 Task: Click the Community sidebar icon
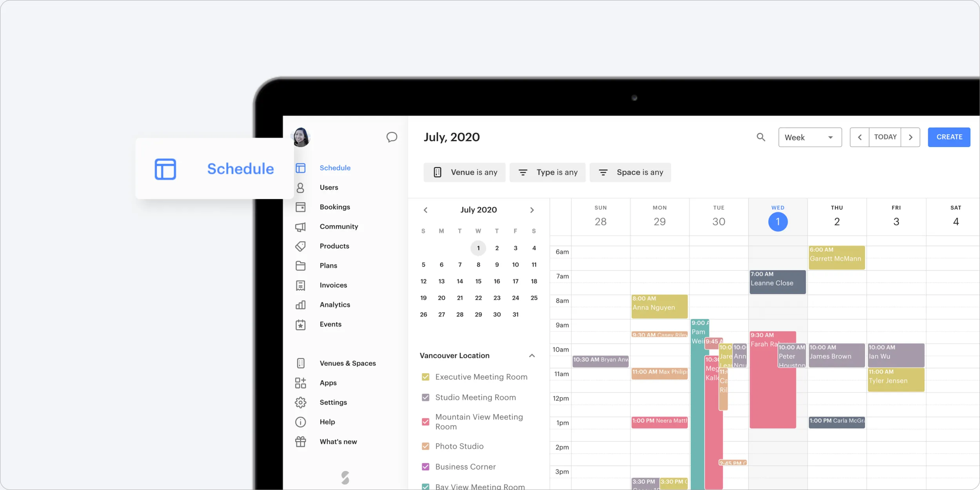[301, 226]
